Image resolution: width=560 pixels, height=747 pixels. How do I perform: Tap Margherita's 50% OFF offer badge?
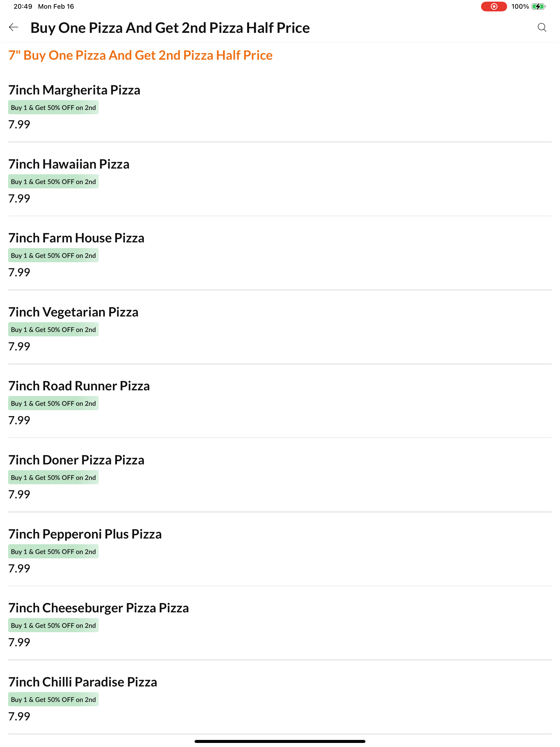[x=53, y=107]
